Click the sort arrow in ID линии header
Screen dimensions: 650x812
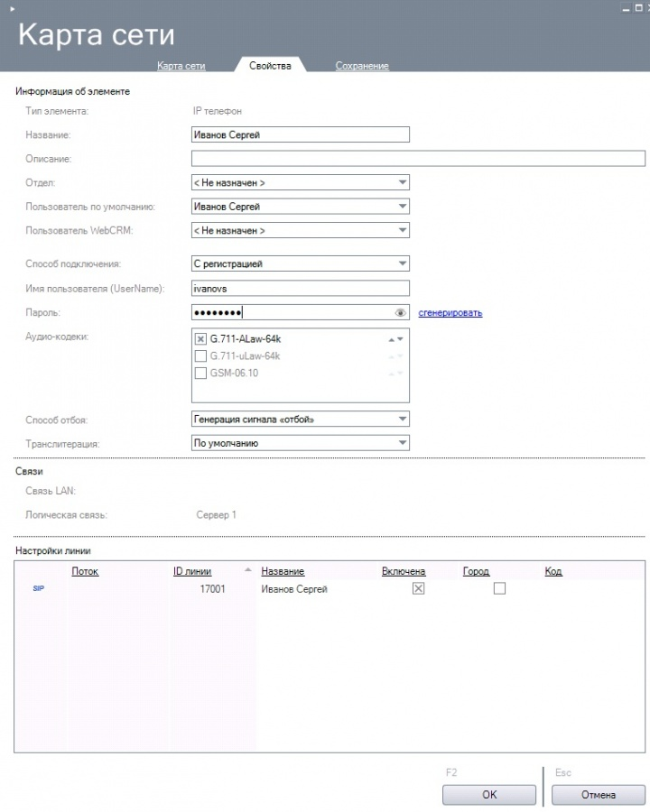[247, 571]
